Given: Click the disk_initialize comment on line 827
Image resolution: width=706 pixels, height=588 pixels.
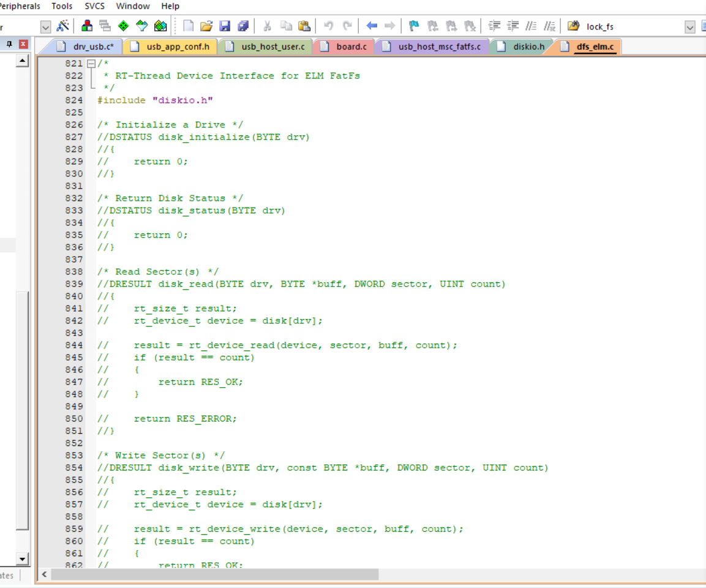Looking at the screenshot, I should [203, 137].
